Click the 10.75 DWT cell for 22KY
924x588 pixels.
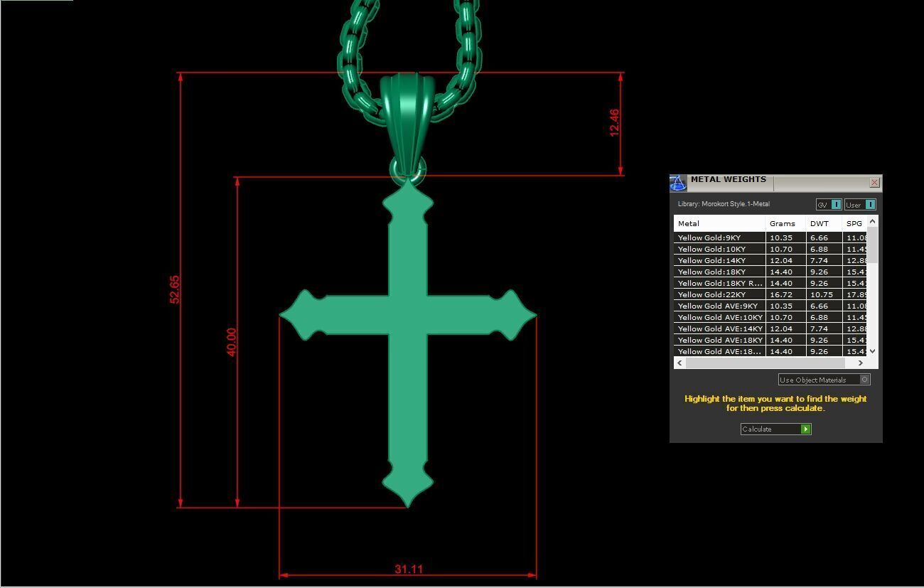click(824, 294)
